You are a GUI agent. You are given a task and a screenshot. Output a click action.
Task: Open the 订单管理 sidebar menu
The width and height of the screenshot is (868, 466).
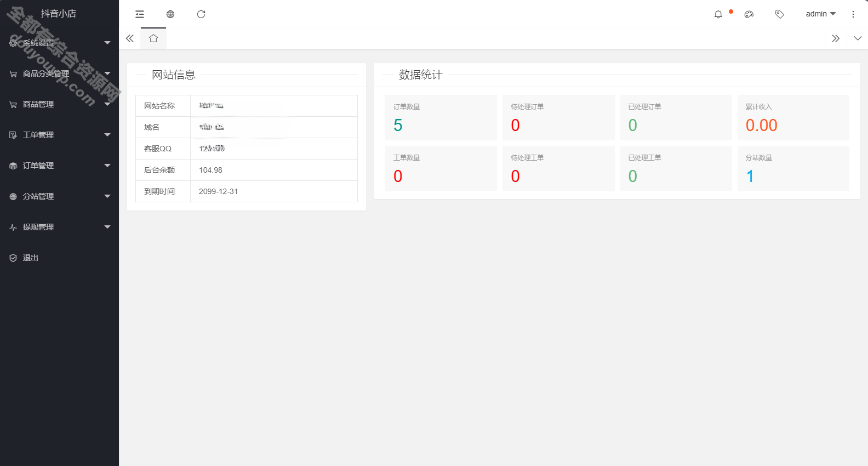click(x=59, y=166)
